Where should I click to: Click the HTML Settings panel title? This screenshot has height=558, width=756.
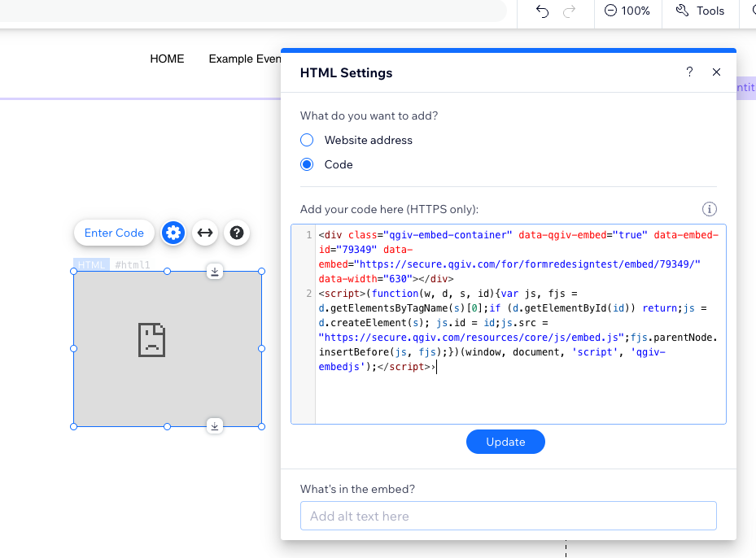(346, 72)
